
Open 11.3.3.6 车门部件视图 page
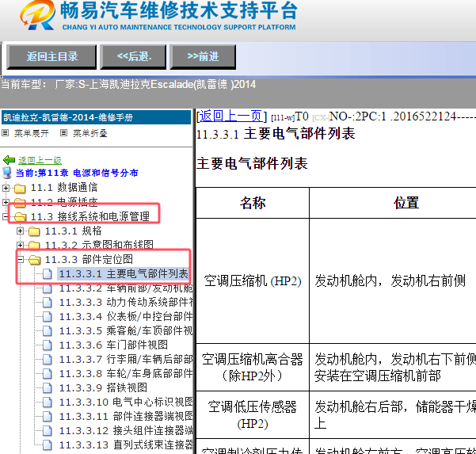pyautogui.click(x=113, y=345)
